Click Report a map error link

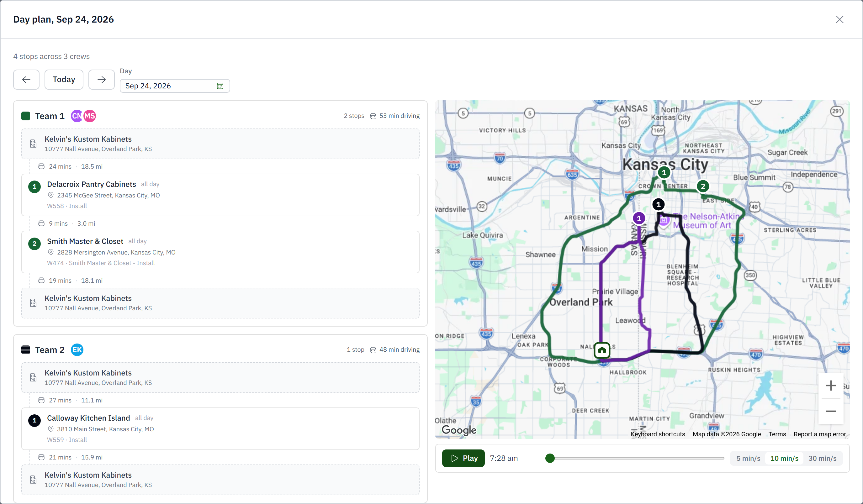click(819, 434)
